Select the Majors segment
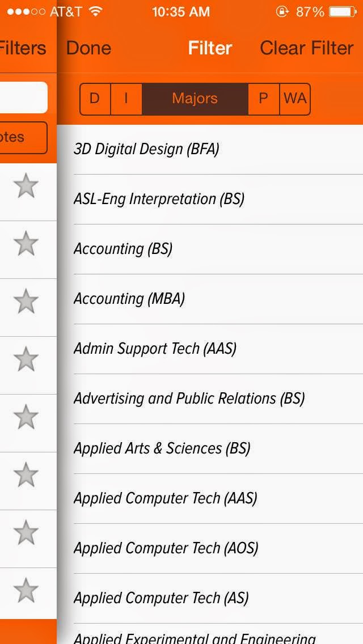This screenshot has height=644, width=363. click(195, 99)
